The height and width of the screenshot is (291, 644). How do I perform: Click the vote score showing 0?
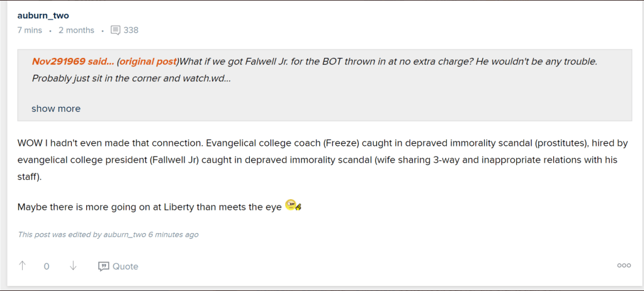tap(47, 266)
